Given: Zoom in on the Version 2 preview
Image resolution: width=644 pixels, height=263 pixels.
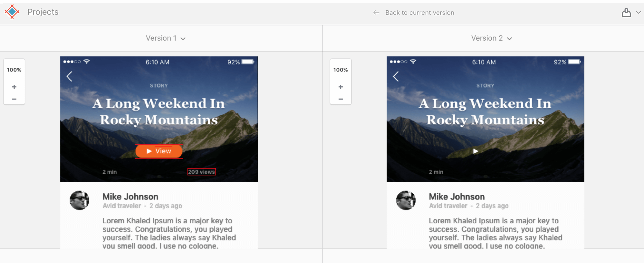Looking at the screenshot, I should click(341, 87).
